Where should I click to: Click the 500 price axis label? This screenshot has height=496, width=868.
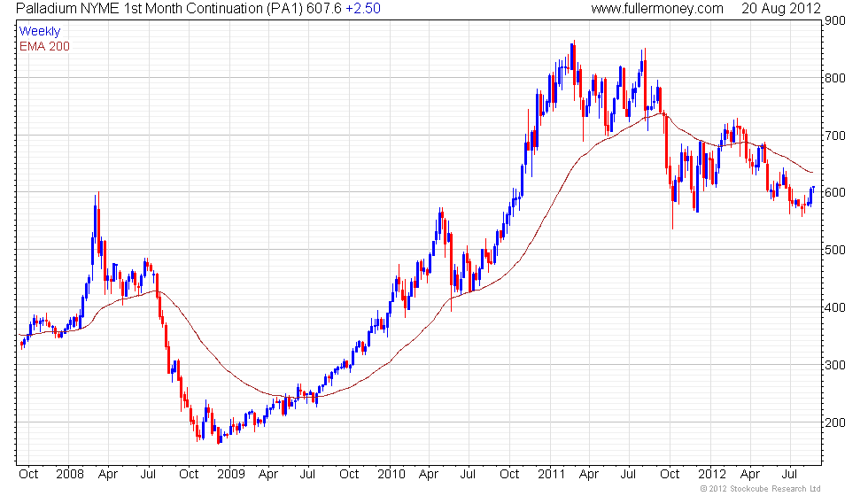pos(834,250)
